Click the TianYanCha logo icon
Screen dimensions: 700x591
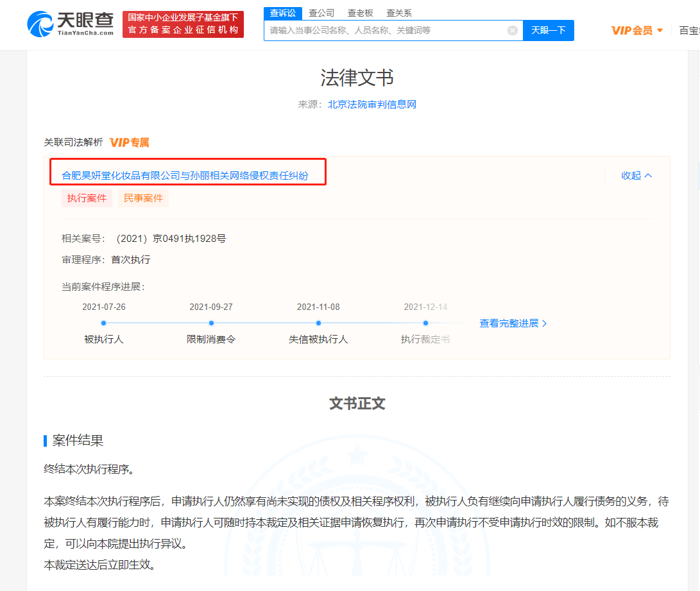click(x=40, y=24)
